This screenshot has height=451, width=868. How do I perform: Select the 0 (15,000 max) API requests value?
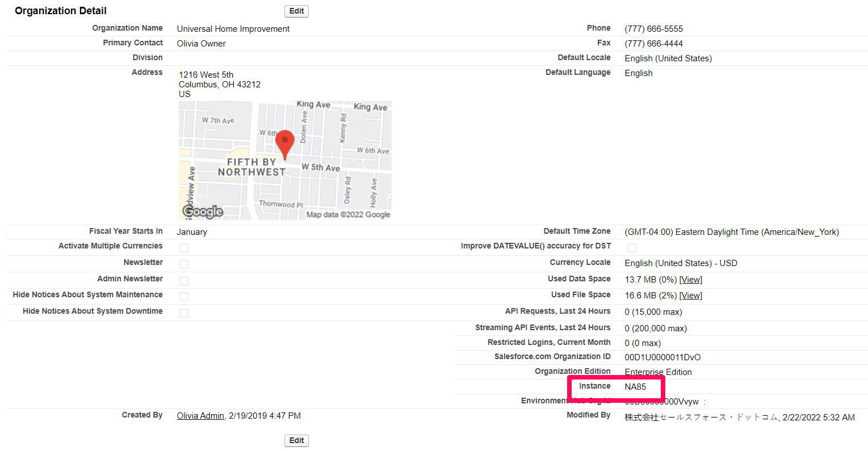point(653,312)
